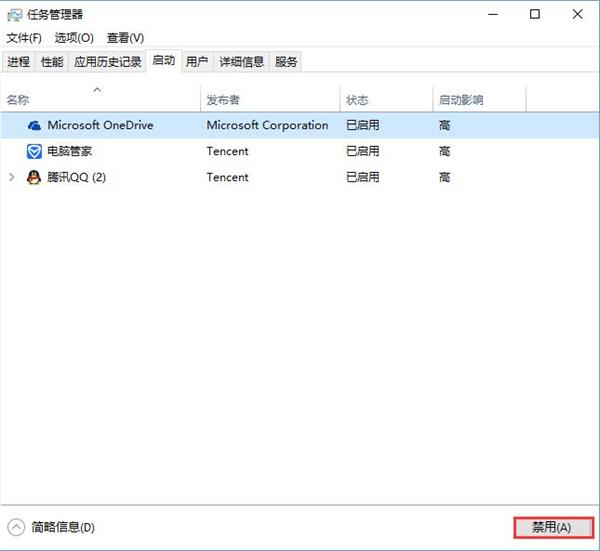Switch to the 进程 tab
Image resolution: width=600 pixels, height=551 pixels.
[18, 62]
